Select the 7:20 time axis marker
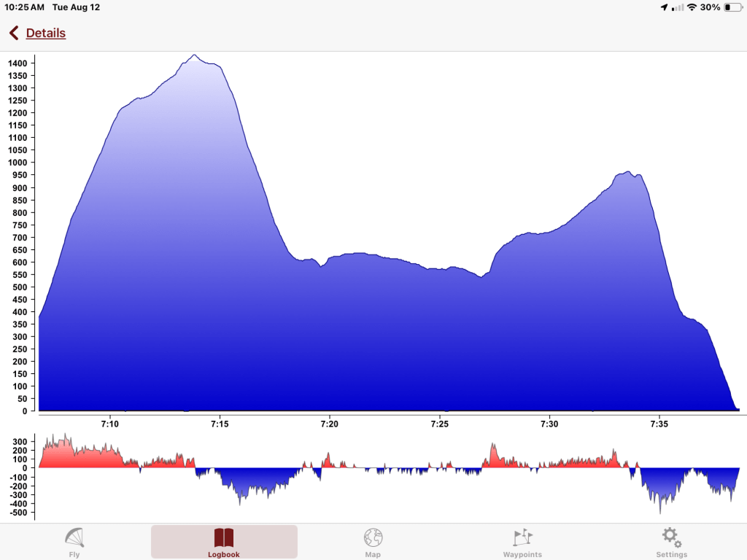The width and height of the screenshot is (747, 560). [330, 423]
